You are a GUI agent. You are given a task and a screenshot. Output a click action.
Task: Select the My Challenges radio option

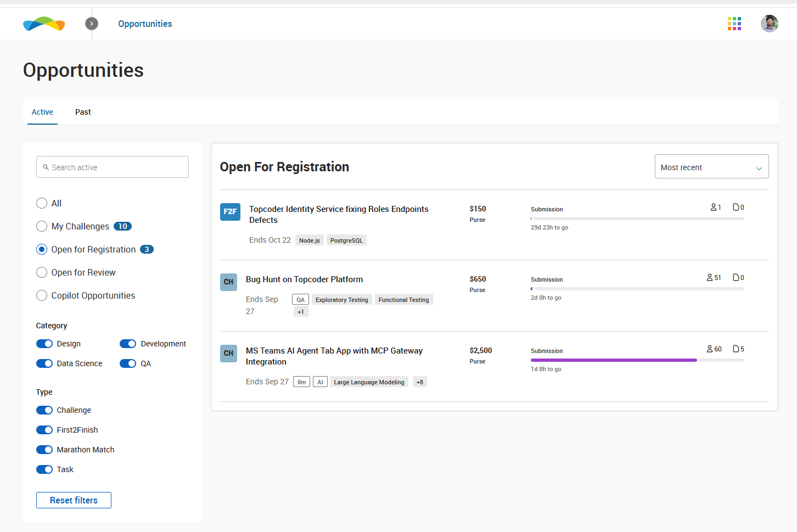[42, 226]
